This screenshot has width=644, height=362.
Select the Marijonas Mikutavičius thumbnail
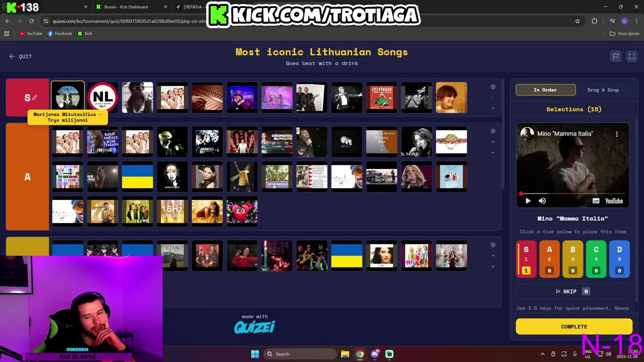coord(67,97)
